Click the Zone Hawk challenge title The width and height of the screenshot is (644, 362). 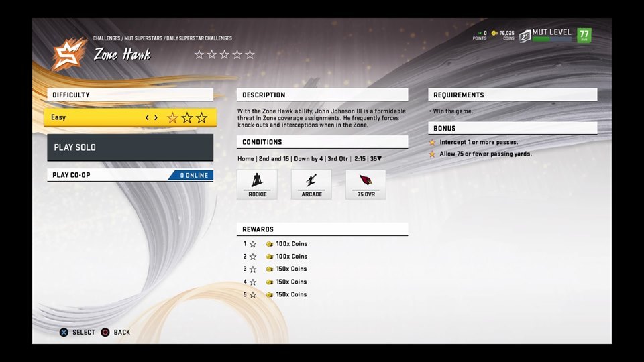point(122,54)
